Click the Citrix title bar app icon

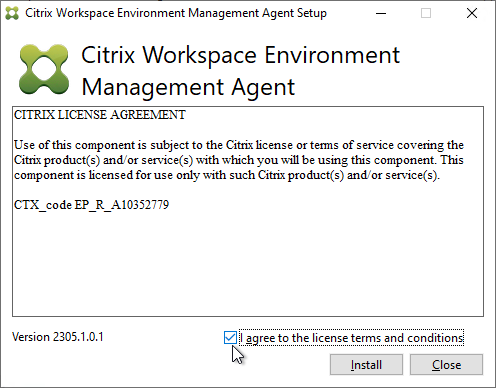tap(12, 13)
